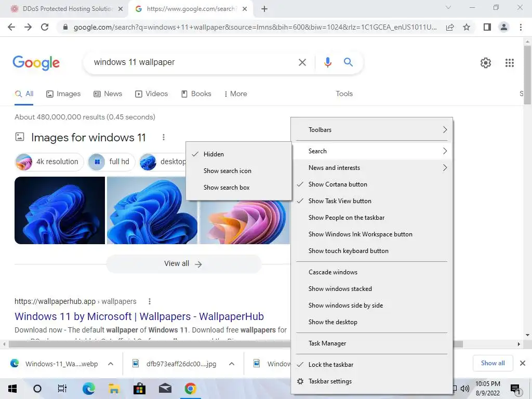The height and width of the screenshot is (399, 532).
Task: Start voice search with microphone icon
Action: point(327,62)
